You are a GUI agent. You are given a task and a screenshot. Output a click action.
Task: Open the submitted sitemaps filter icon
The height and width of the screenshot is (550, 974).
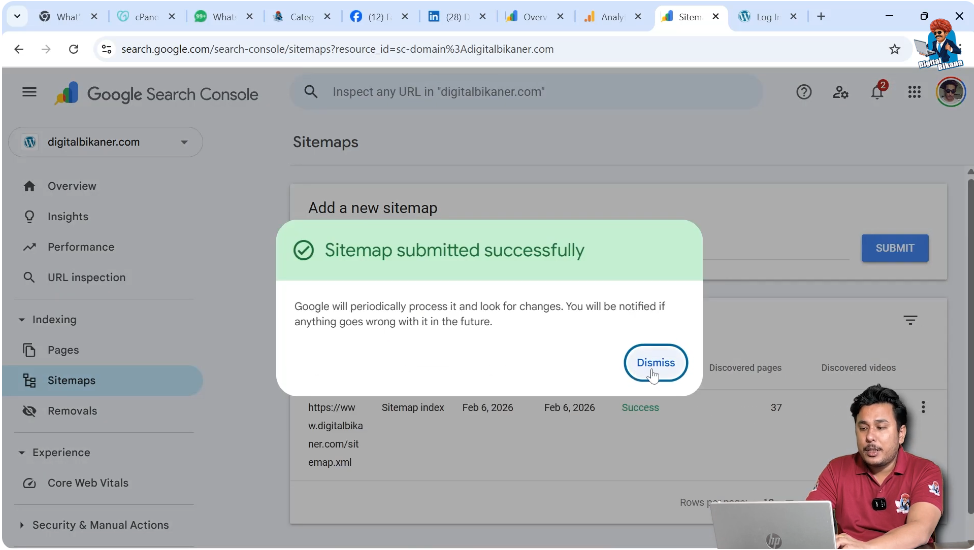pos(910,321)
